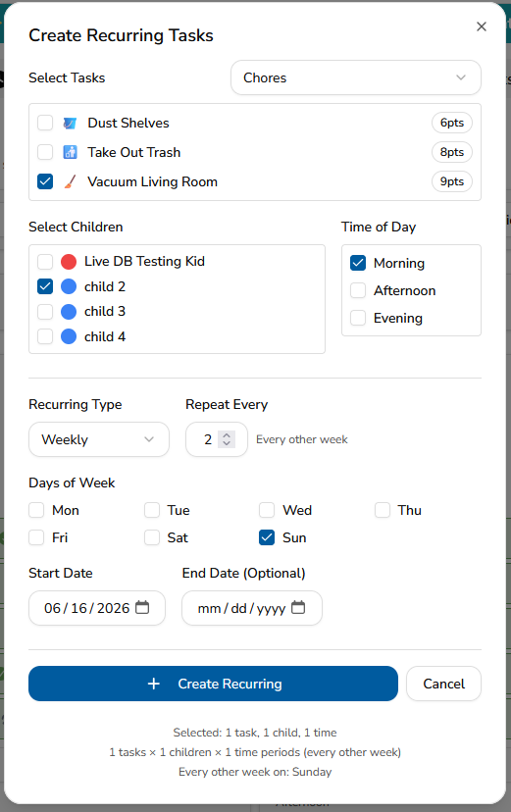511x812 pixels.
Task: Check the Tue day checkbox
Action: (152, 510)
